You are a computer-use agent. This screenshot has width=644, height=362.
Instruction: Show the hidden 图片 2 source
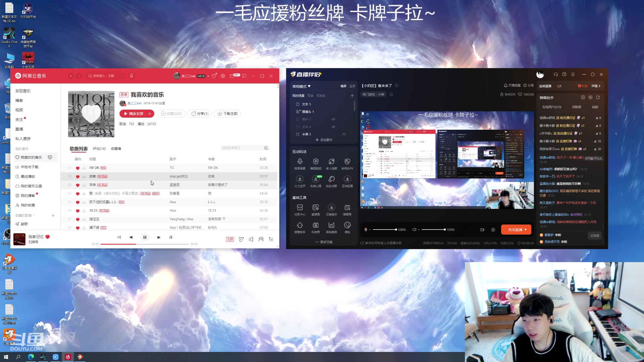(333, 119)
